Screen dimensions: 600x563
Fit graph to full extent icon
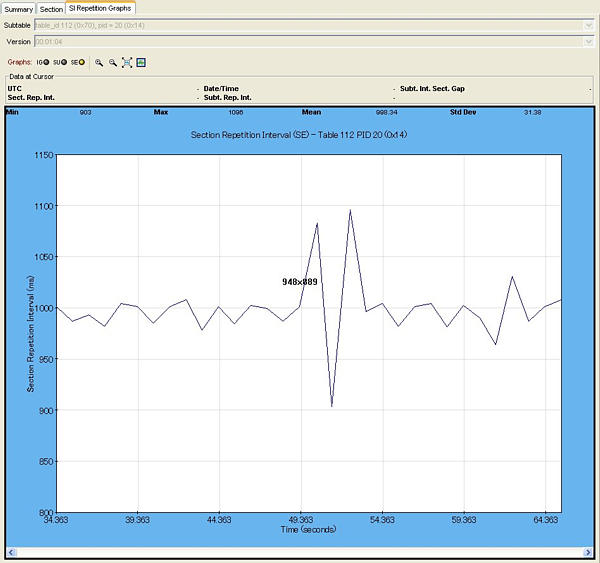pos(127,62)
